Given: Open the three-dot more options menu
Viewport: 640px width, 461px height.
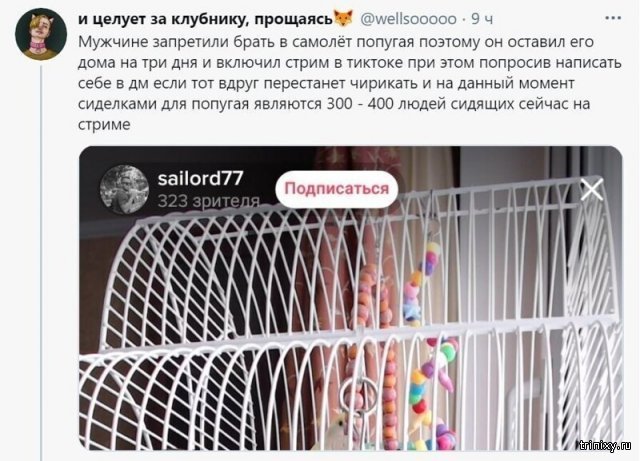Looking at the screenshot, I should point(613,18).
